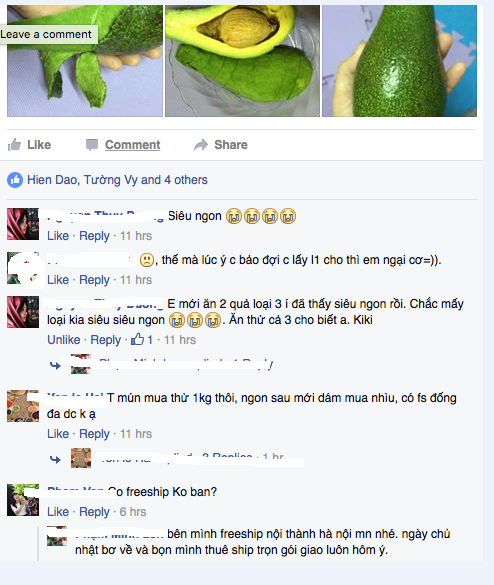Click the like count thumb icon beside Unlike
Image resolution: width=494 pixels, height=585 pixels.
[x=137, y=339]
